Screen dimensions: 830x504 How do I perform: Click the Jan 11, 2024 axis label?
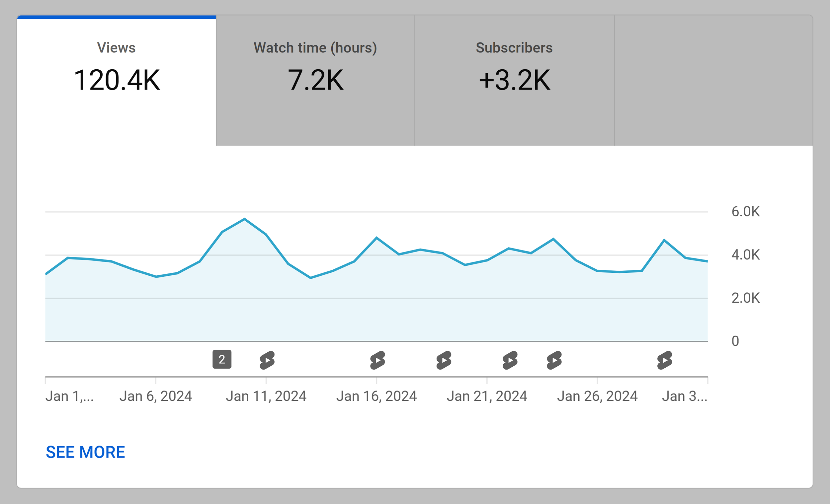pos(266,396)
